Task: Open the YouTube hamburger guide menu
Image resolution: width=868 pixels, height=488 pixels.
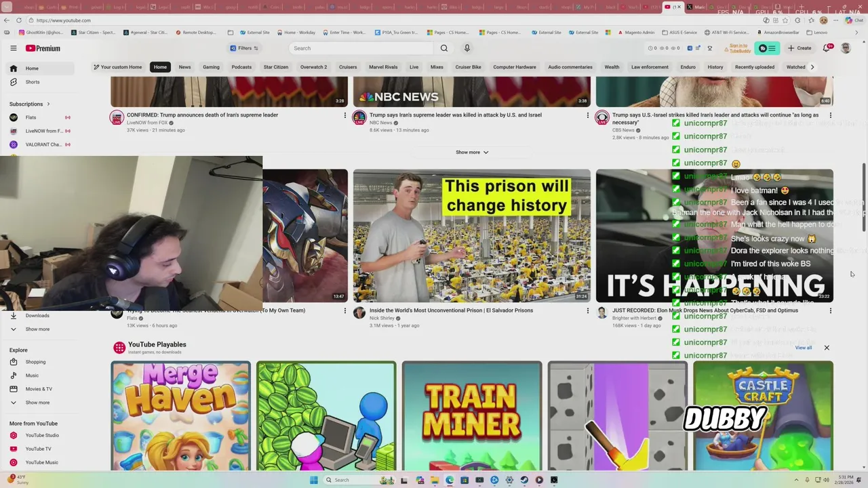Action: click(13, 48)
